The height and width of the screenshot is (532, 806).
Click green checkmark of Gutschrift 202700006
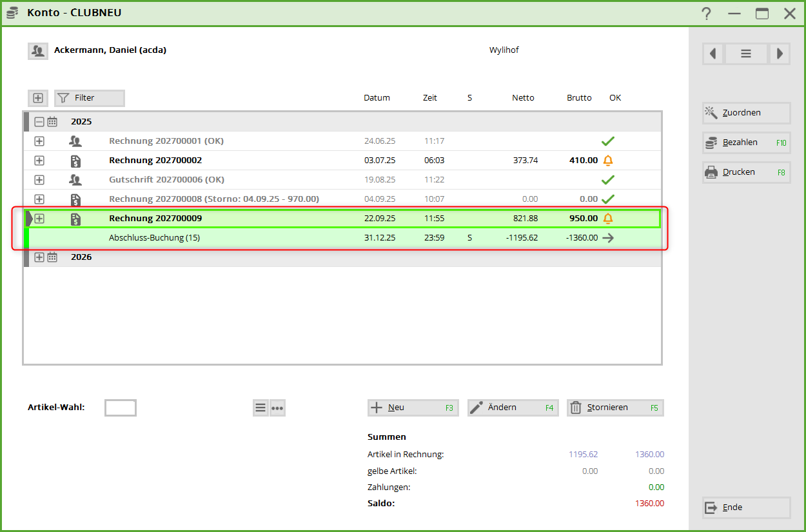point(607,180)
